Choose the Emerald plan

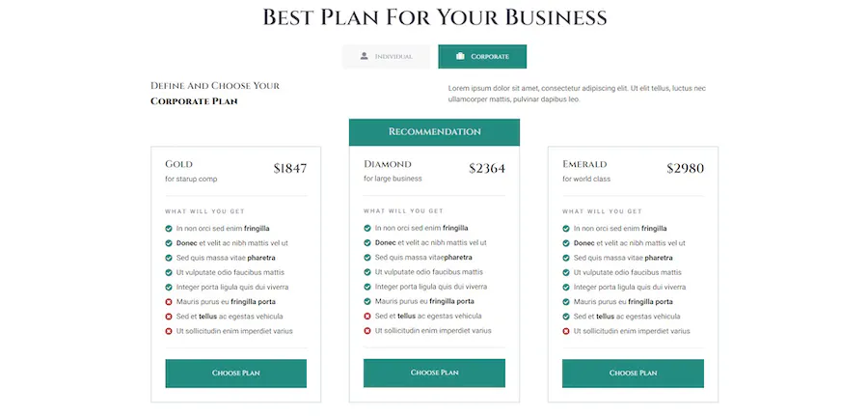[634, 374]
